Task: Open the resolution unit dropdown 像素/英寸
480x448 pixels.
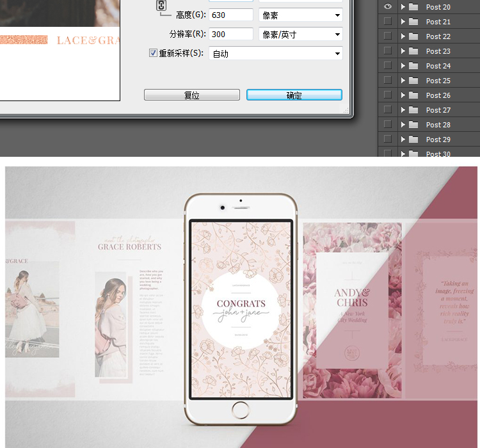Action: [x=300, y=34]
